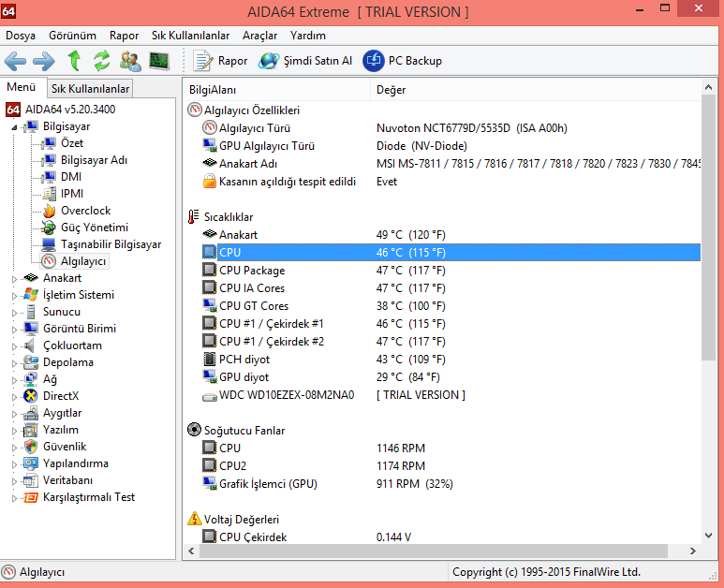Viewport: 724px width, 588px height.
Task: Click the Refresh toolbar icon
Action: (x=101, y=61)
